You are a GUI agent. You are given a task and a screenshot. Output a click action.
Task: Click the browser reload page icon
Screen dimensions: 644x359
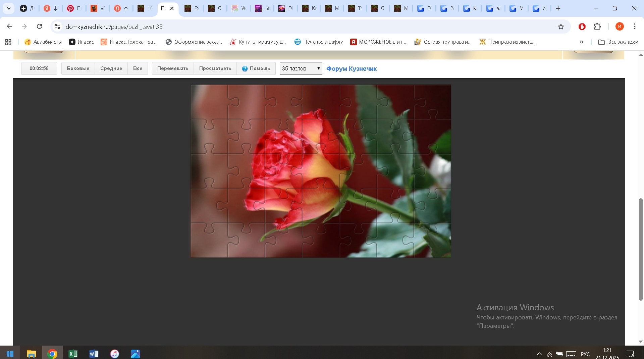[x=40, y=27]
